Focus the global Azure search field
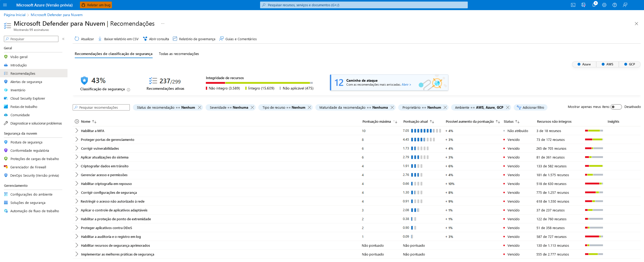 pos(364,5)
